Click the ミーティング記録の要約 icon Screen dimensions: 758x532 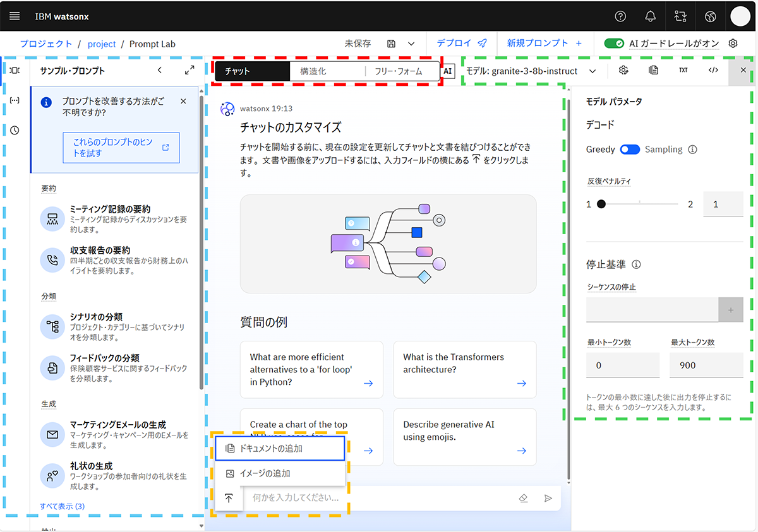pyautogui.click(x=52, y=218)
